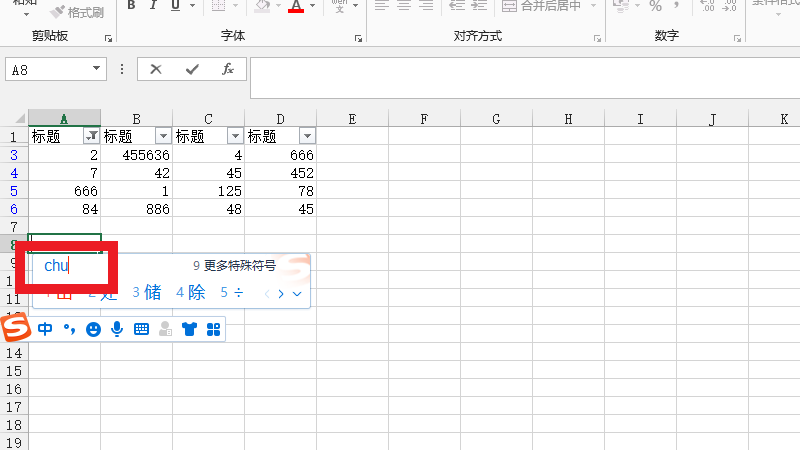Click the Sogou voice input microphone
Image resolution: width=800 pixels, height=450 pixels.
click(x=117, y=329)
